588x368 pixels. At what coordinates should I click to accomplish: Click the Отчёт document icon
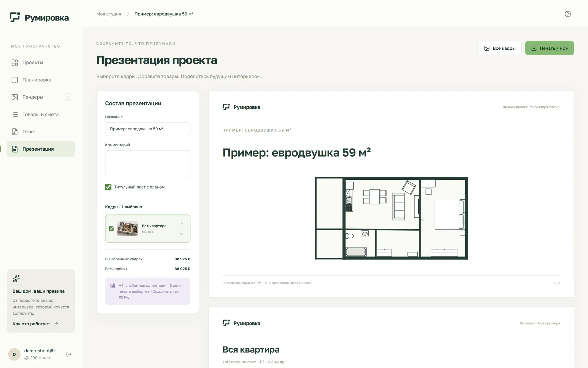[15, 132]
